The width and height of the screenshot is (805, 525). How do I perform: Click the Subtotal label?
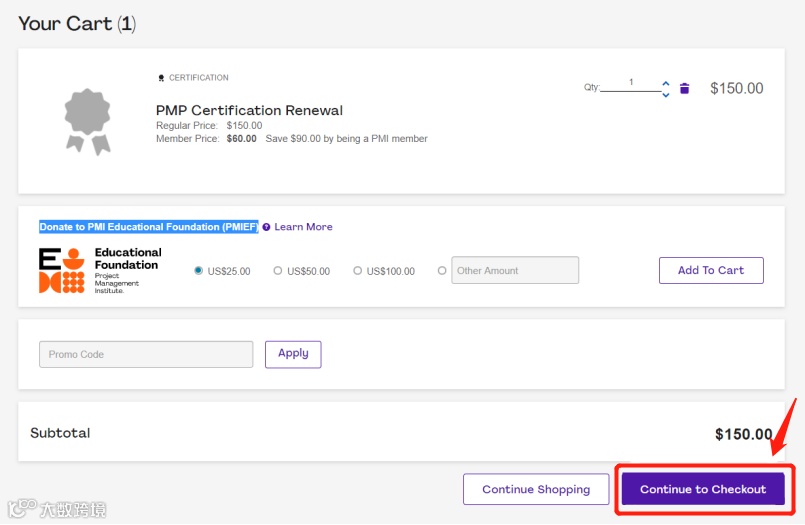click(60, 433)
